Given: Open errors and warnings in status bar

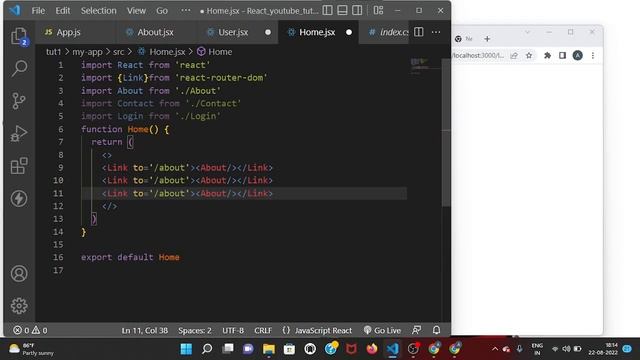Looking at the screenshot, I should tap(30, 330).
